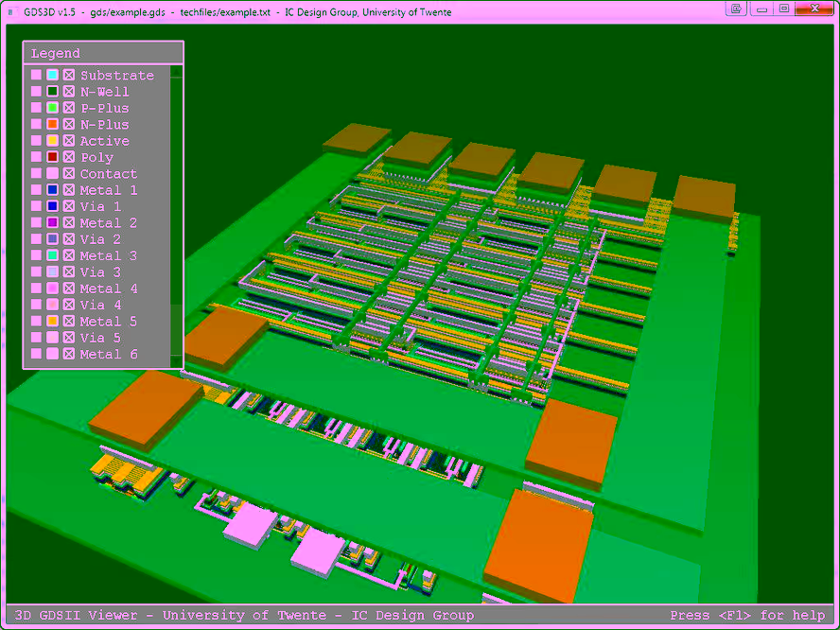
Task: Click the Legend scrollbar up arrow
Action: (x=176, y=71)
